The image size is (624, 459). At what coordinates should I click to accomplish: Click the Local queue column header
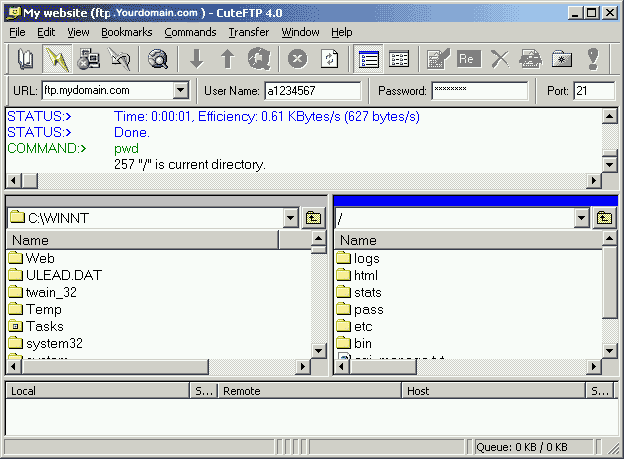(x=98, y=391)
